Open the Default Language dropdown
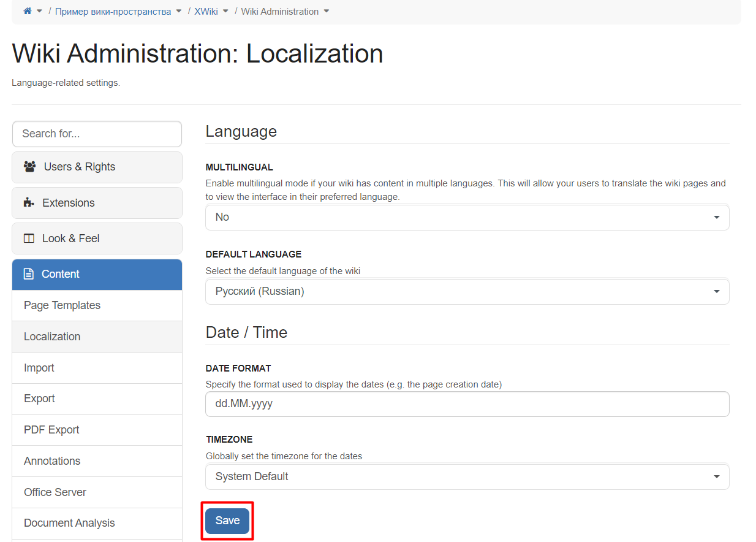Image resolution: width=756 pixels, height=542 pixels. tap(467, 291)
